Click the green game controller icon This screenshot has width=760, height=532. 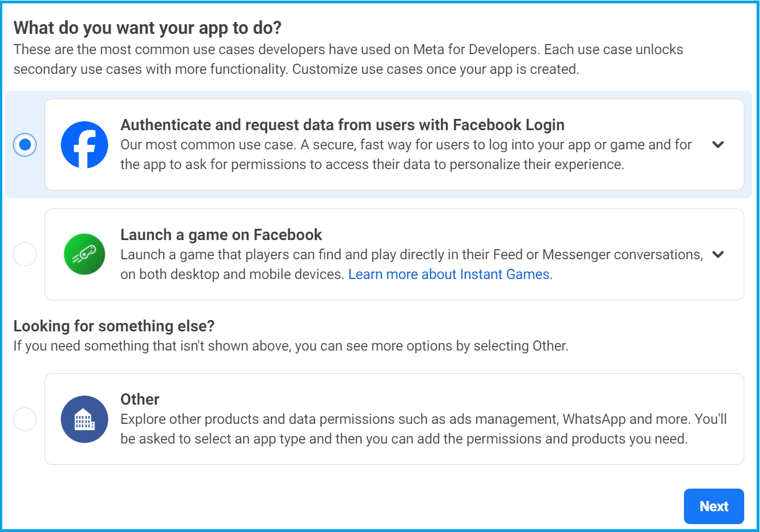(85, 254)
